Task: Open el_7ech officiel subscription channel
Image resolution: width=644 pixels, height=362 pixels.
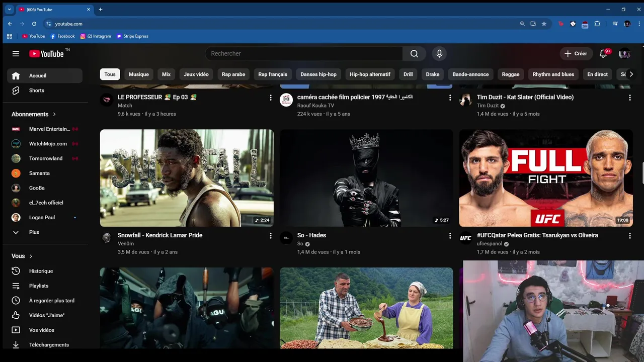Action: (x=45, y=203)
